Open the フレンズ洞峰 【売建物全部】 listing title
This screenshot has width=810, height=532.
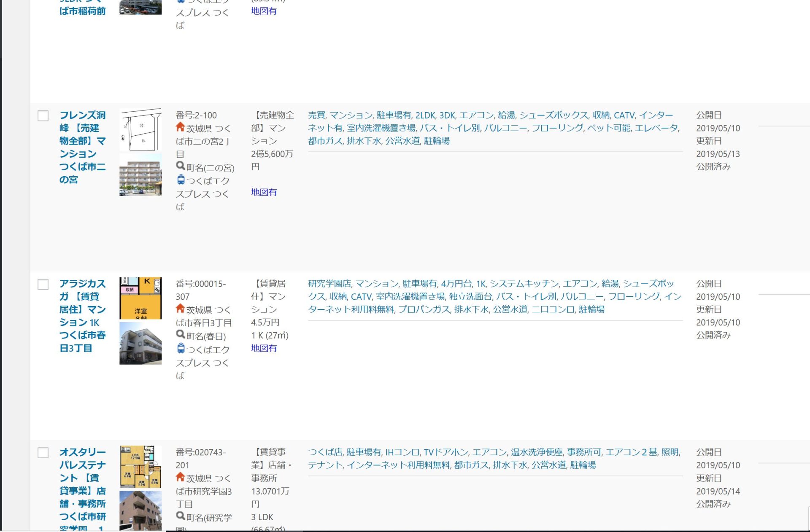pos(83,147)
